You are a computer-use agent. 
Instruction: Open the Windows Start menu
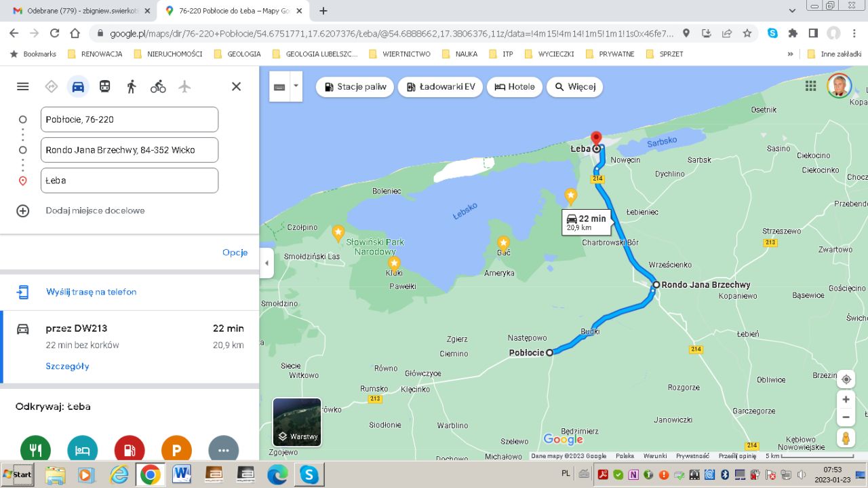tap(18, 474)
